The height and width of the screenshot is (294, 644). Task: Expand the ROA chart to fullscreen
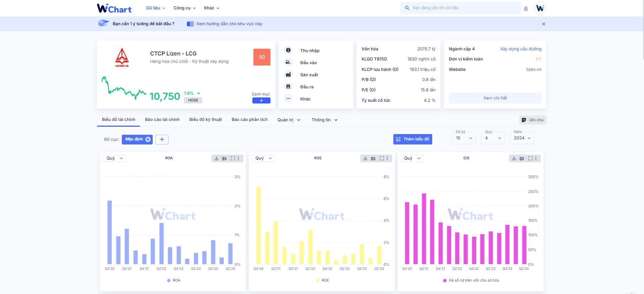pos(233,158)
